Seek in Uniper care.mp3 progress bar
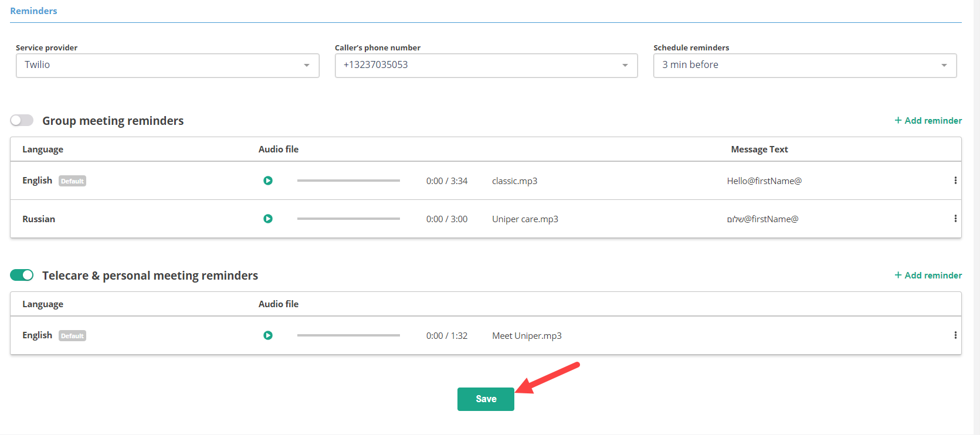This screenshot has width=980, height=435. (x=348, y=219)
